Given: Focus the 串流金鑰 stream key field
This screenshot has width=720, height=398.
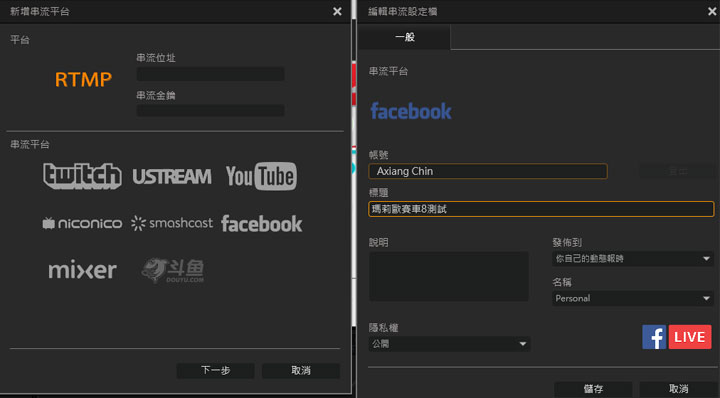Looking at the screenshot, I should pyautogui.click(x=210, y=111).
